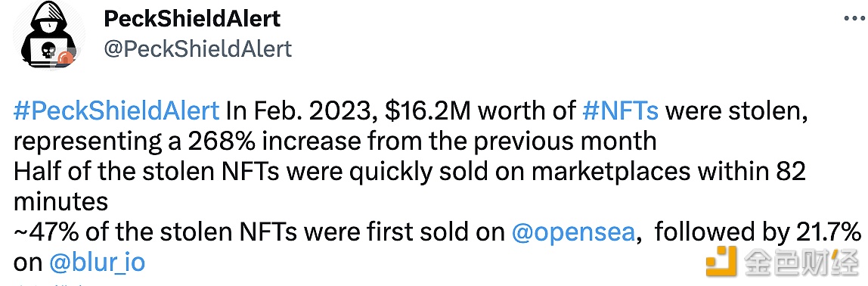Click the skull laptop in avatar
Viewport: 868px width, 286px height.
pos(46,54)
